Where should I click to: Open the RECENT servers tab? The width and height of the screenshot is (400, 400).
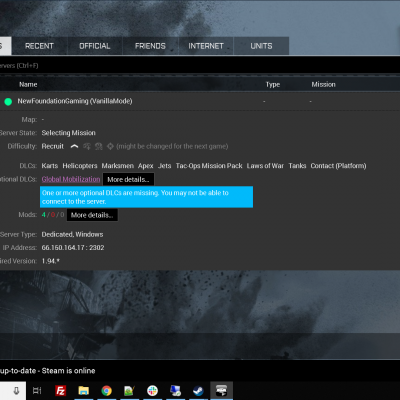tap(39, 46)
